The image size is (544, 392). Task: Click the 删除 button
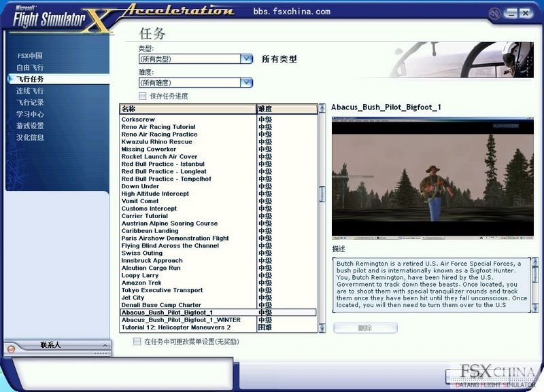(365, 327)
